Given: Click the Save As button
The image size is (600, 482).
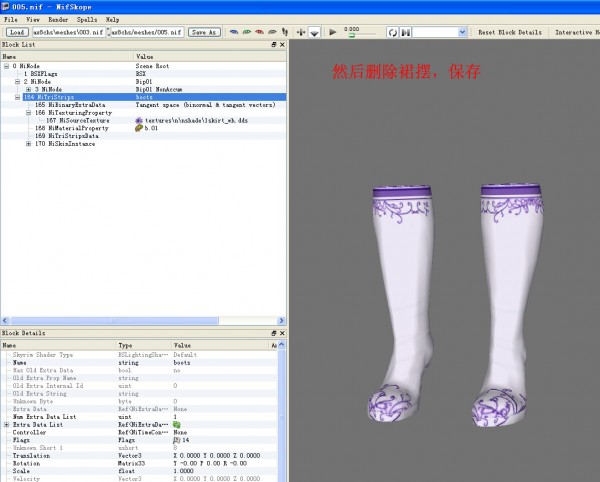Looking at the screenshot, I should 203,32.
